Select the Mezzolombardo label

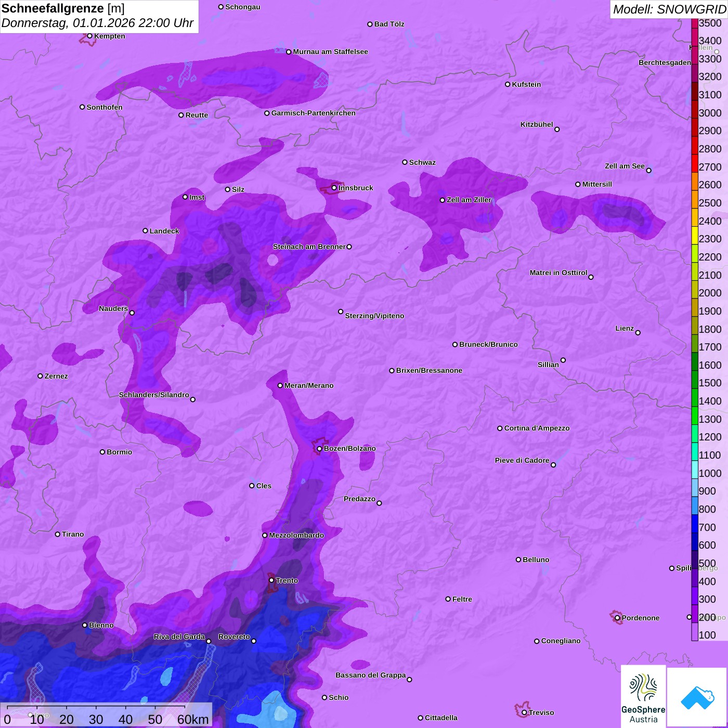click(297, 535)
